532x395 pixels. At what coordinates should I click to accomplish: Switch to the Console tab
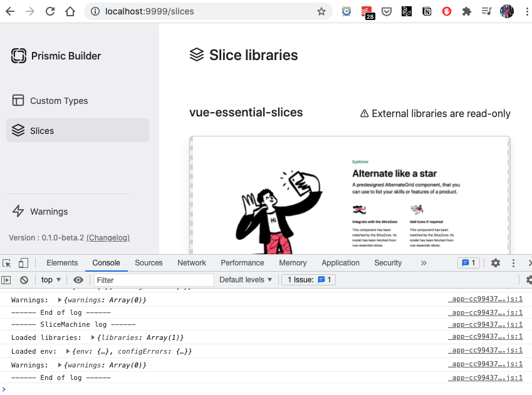pyautogui.click(x=106, y=263)
